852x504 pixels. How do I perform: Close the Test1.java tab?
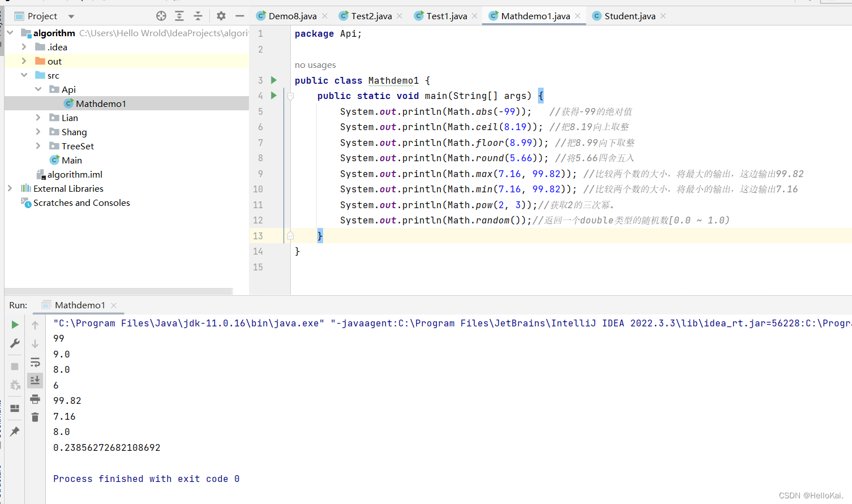point(475,16)
